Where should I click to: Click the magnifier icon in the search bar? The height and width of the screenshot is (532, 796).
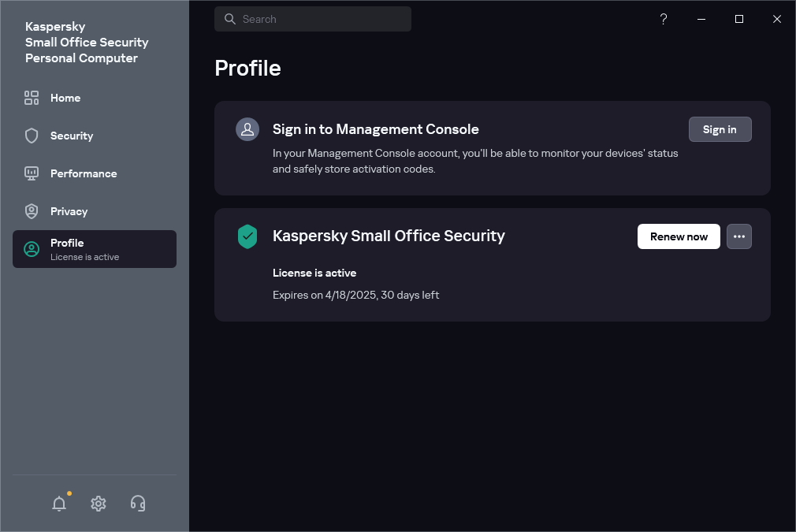coord(229,18)
